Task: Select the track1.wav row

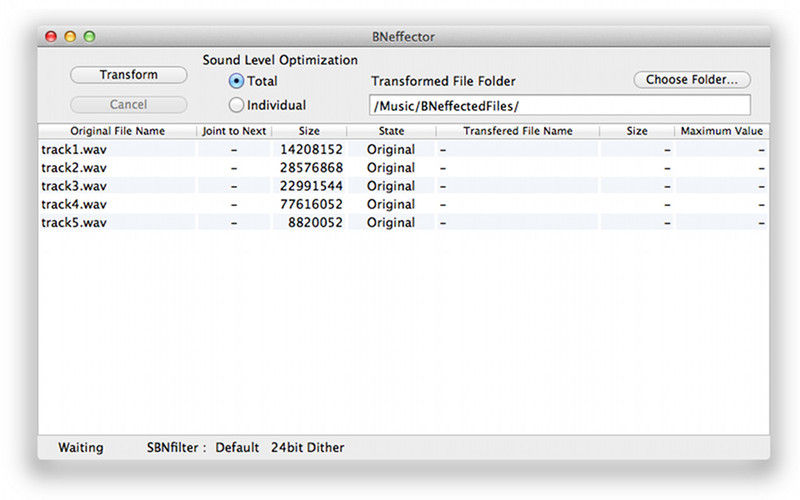Action: coord(404,149)
